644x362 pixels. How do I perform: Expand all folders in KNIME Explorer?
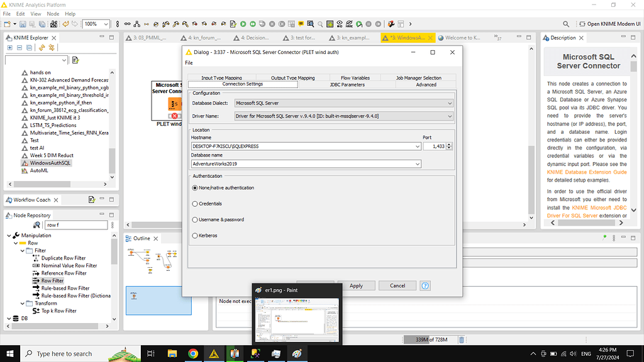[x=10, y=48]
